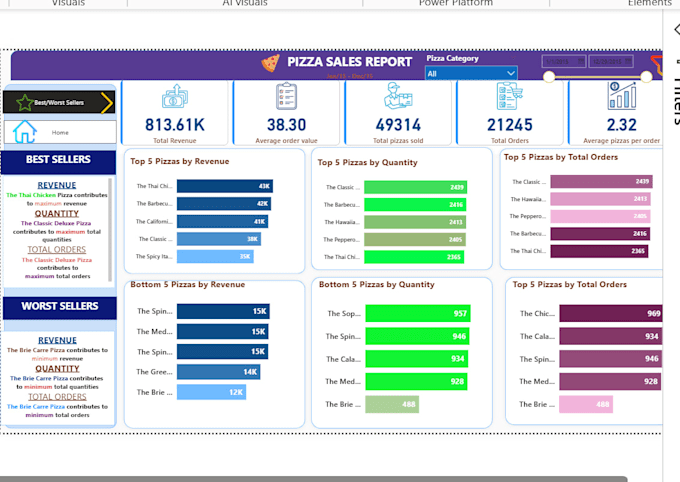Select the 813.61K Total Revenue card

[175, 113]
